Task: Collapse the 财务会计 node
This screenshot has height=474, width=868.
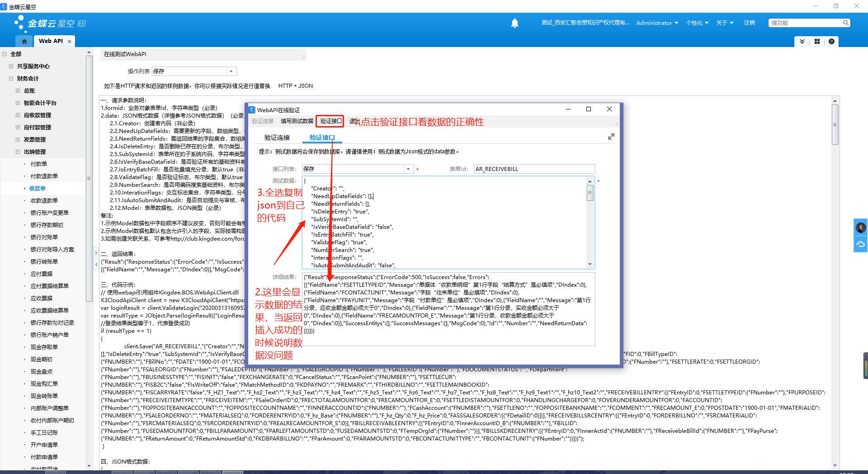Action: tap(11, 78)
